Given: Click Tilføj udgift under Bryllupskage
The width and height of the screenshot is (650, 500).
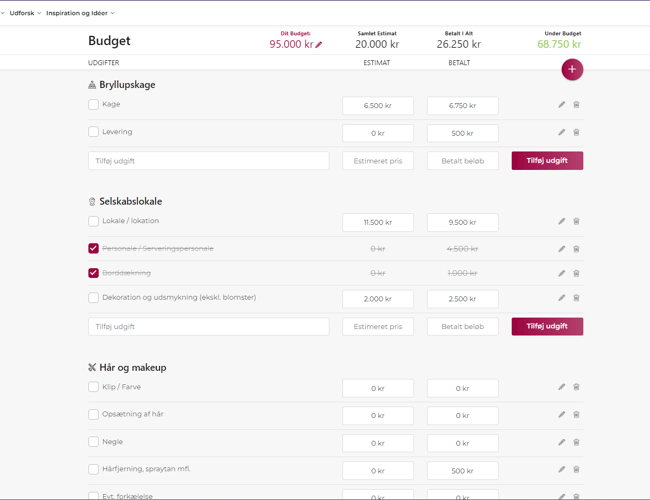Looking at the screenshot, I should (x=547, y=160).
